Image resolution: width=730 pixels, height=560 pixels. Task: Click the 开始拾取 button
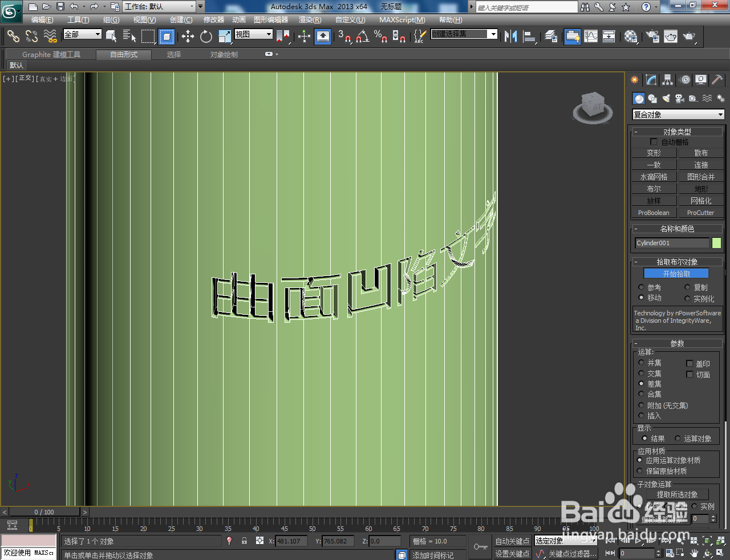676,274
